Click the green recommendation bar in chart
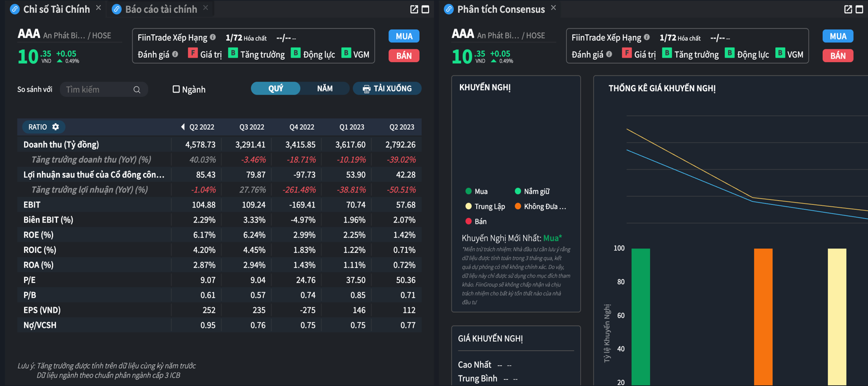 coord(641,317)
